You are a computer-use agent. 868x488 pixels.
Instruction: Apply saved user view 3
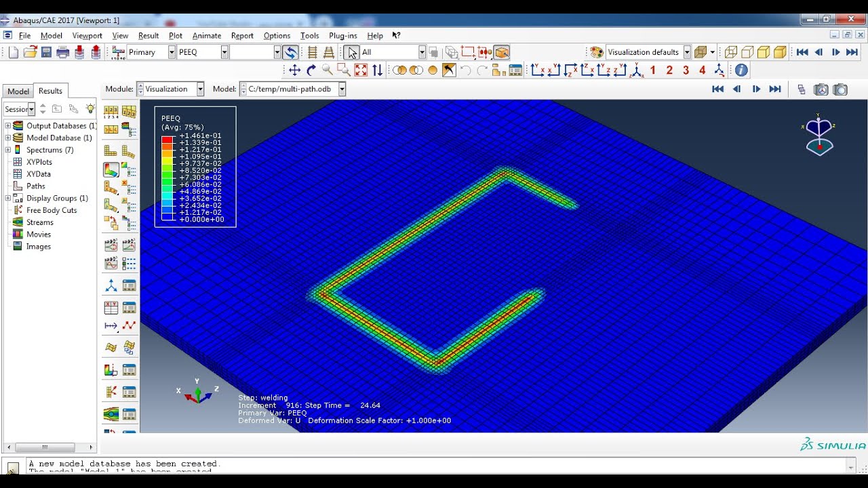click(686, 70)
